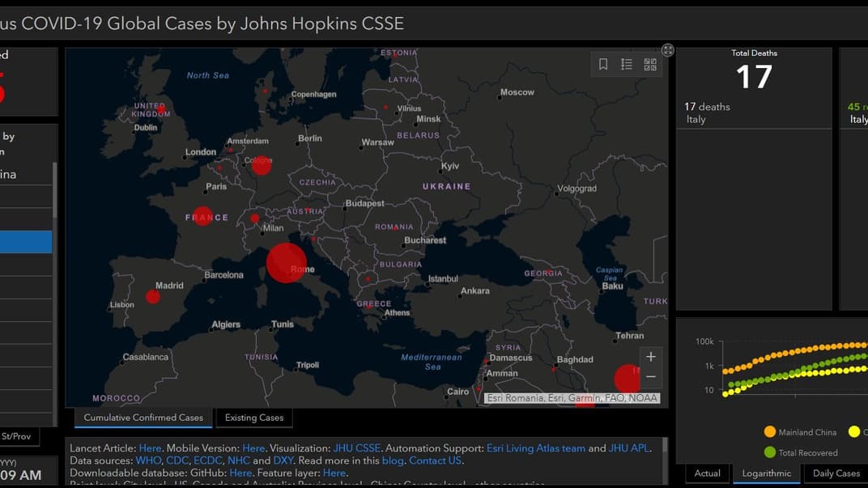Open the map bookmarks icon

point(603,64)
